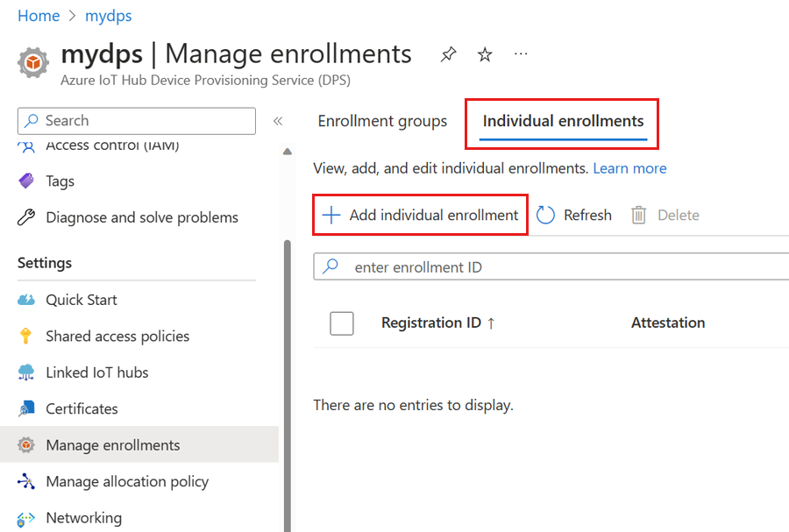Click the sidebar vertical scrollbar thumb
The image size is (789, 532).
pos(288,386)
